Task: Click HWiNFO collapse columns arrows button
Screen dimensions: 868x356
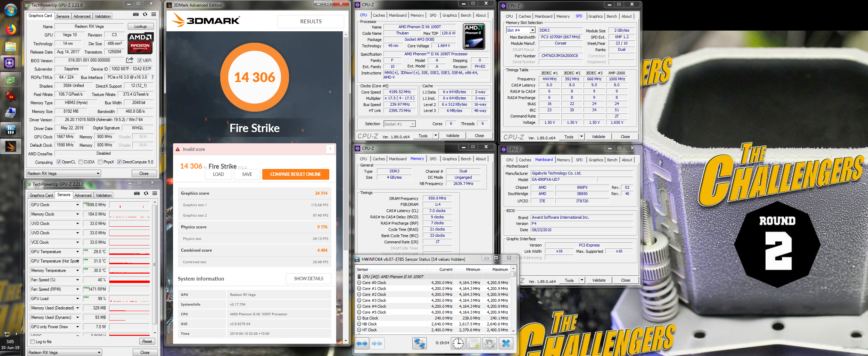Action: point(377,343)
